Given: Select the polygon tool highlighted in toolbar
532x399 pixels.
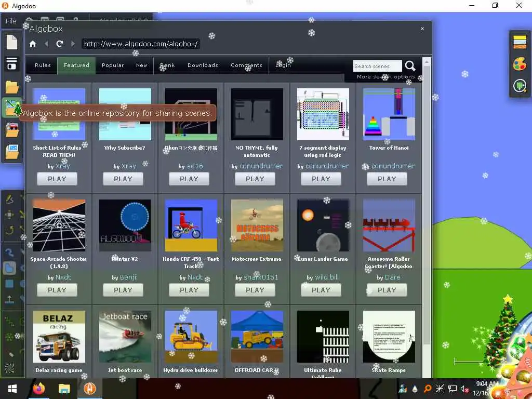Looking at the screenshot, I should [x=9, y=269].
